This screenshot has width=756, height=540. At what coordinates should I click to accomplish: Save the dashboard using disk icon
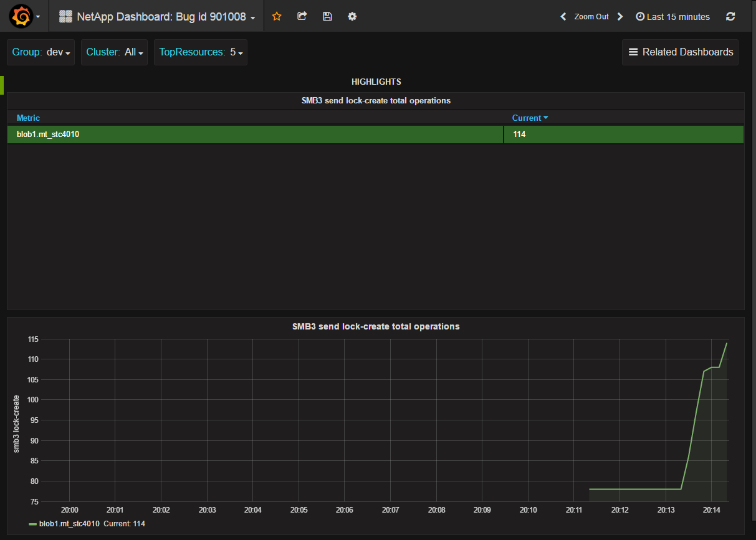tap(327, 17)
